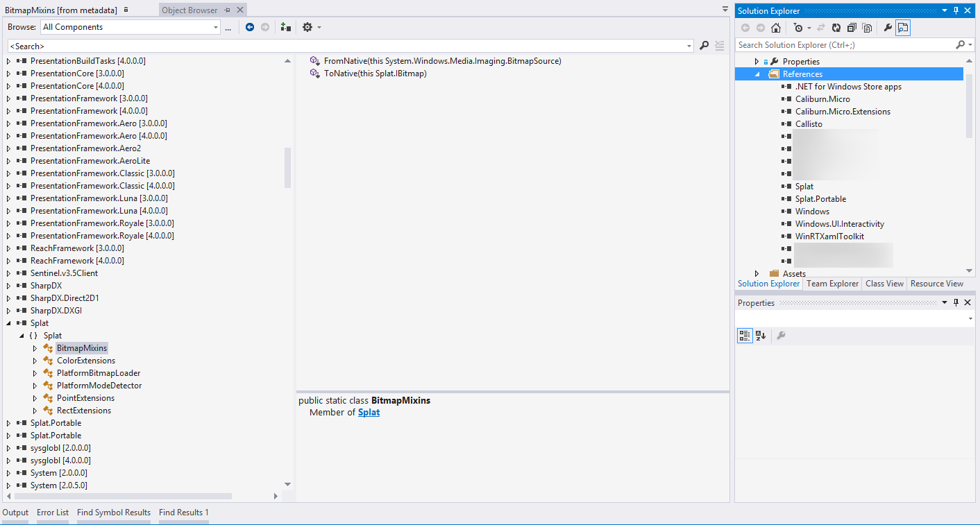This screenshot has height=525, width=980.
Task: Expand Properties node in Solution Explorer
Action: coord(757,62)
